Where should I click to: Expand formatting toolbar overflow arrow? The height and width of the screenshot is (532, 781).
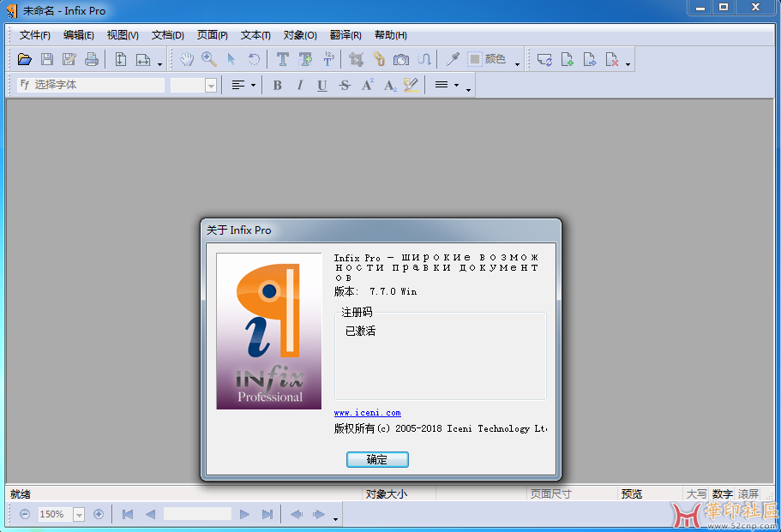468,90
